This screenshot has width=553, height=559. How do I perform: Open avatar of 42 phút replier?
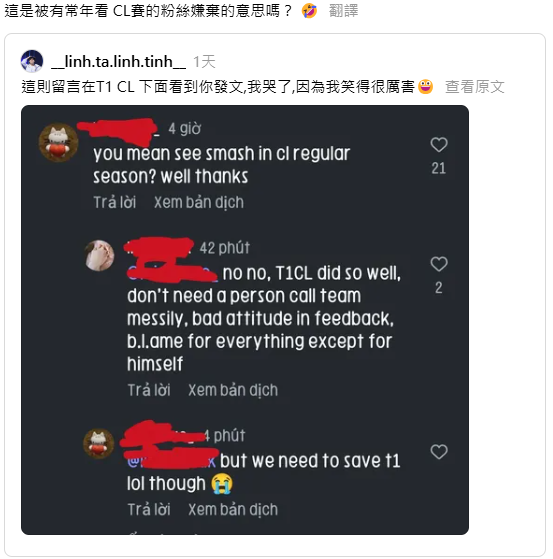pos(99,256)
